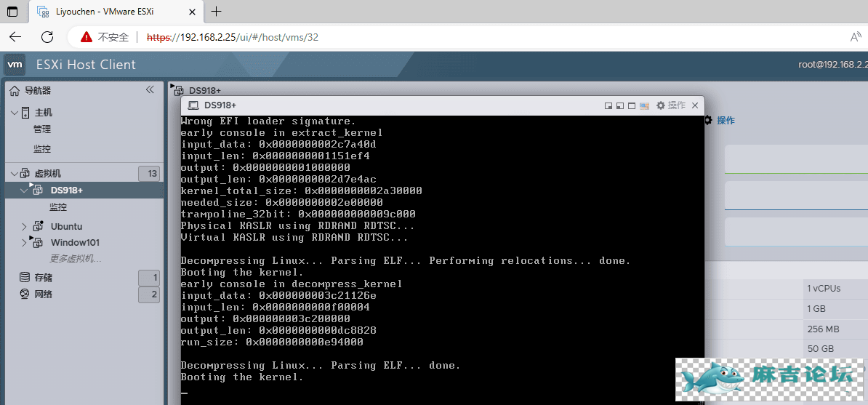
Task: Select 虚拟机 in the navigator
Action: (x=48, y=173)
